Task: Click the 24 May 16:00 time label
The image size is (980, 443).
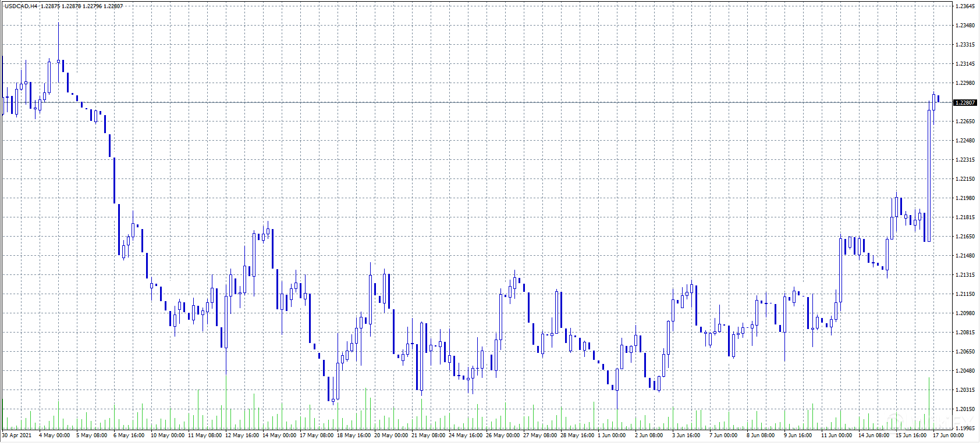Action: pos(466,435)
